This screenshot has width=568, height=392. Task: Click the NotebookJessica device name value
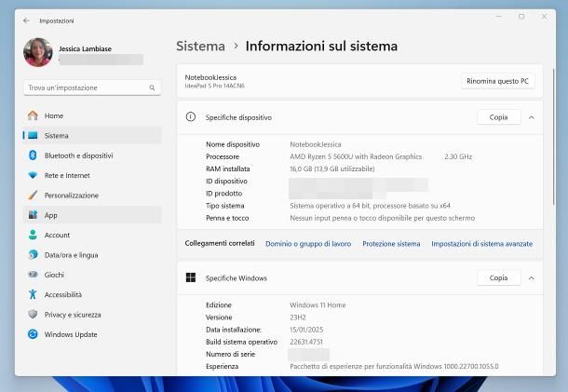click(316, 144)
